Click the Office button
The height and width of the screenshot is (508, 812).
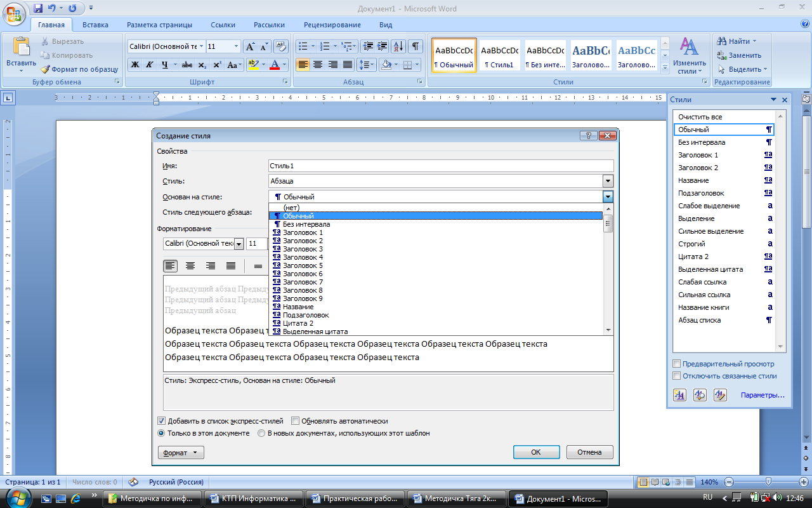tap(14, 12)
